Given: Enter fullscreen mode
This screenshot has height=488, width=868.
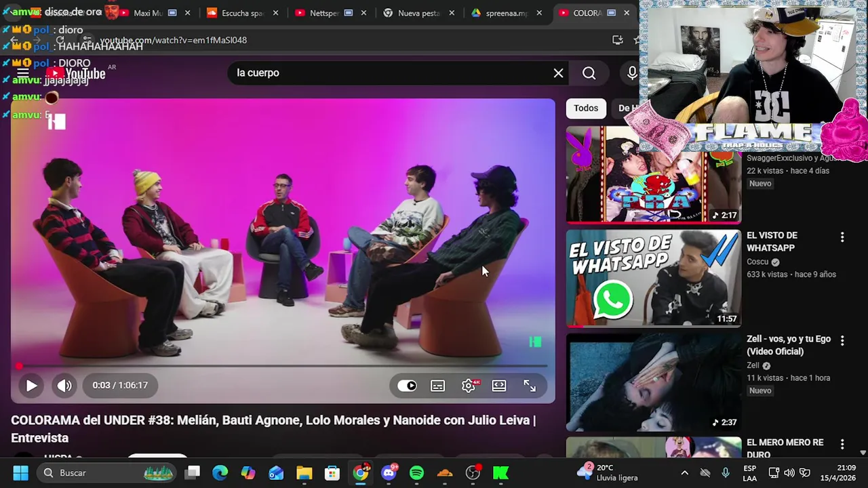Looking at the screenshot, I should tap(530, 385).
